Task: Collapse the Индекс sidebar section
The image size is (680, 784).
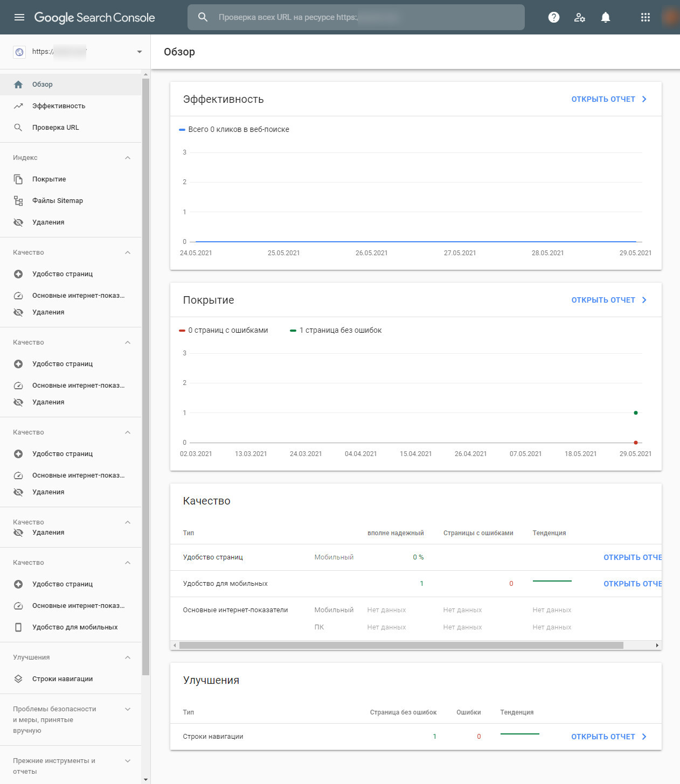Action: 128,158
